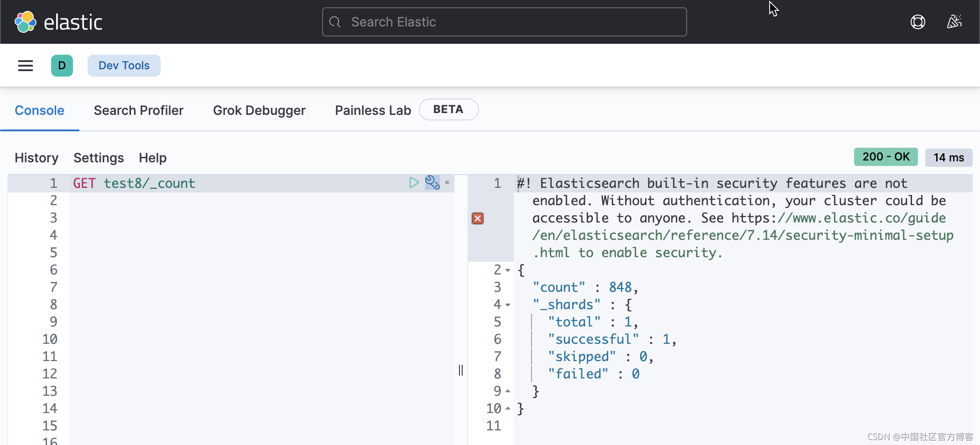Open the console Settings
Screen dimensions: 980x445
pos(99,157)
